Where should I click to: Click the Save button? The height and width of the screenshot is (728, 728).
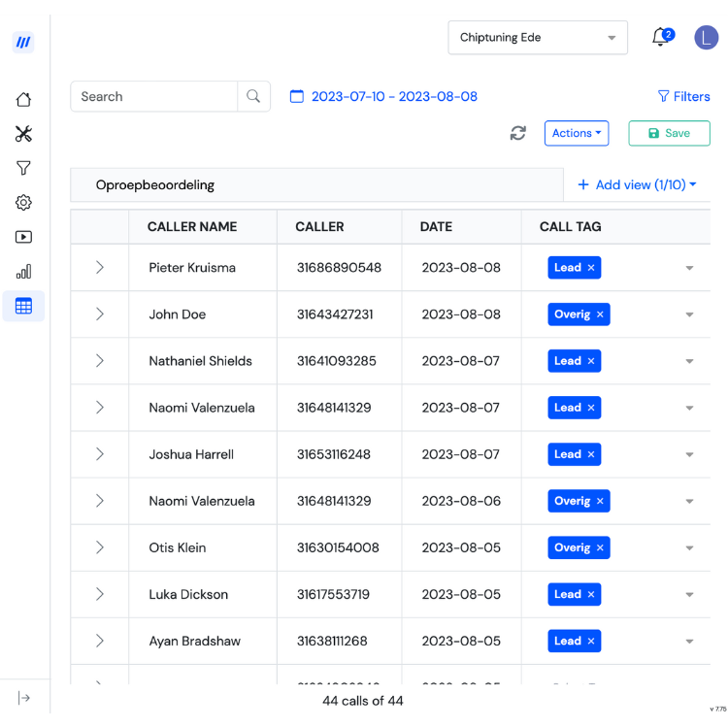pyautogui.click(x=669, y=133)
